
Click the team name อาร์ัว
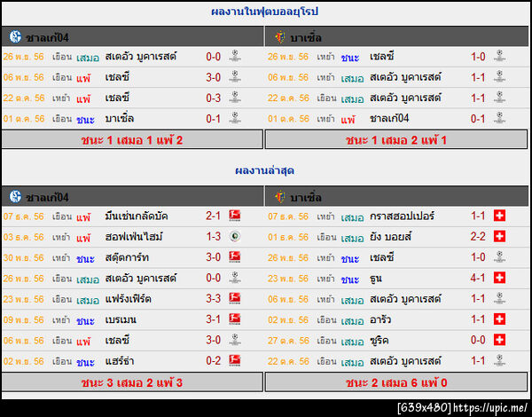point(380,320)
